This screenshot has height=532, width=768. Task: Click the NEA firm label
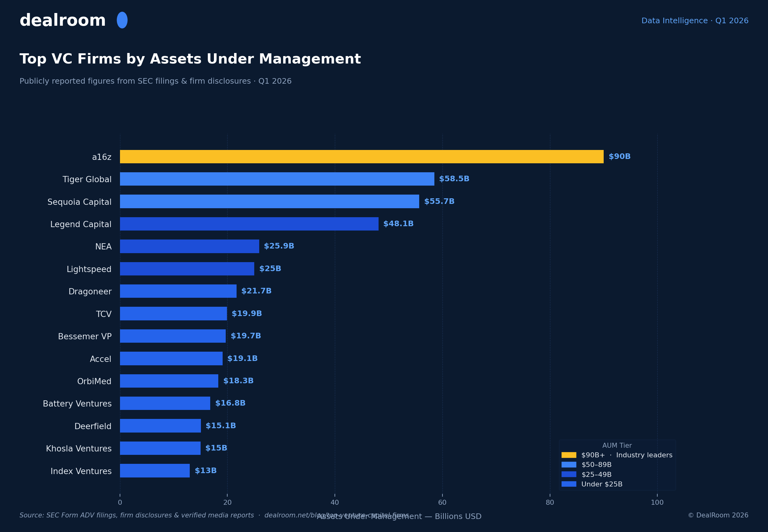(103, 247)
